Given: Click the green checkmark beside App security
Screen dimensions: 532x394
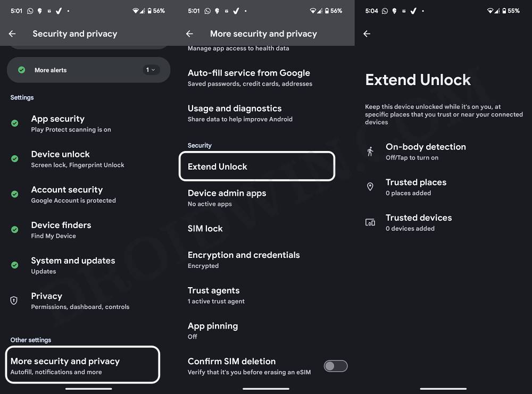Looking at the screenshot, I should (x=14, y=123).
